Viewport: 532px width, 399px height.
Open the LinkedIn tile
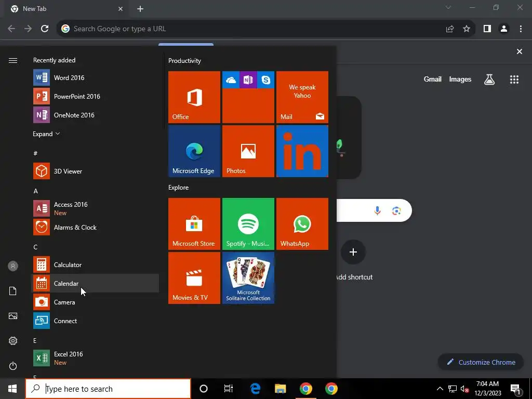(302, 151)
